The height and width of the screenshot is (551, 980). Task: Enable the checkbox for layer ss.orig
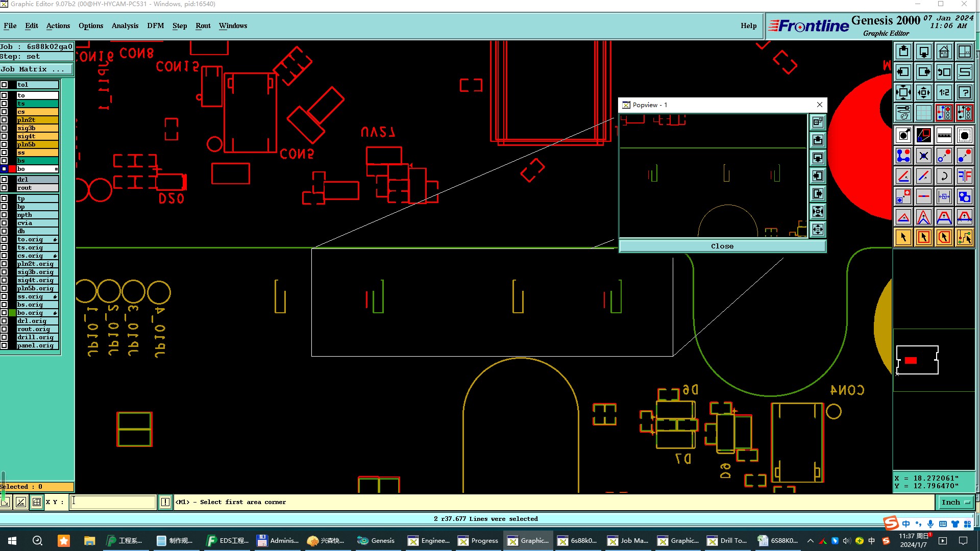[x=4, y=296]
